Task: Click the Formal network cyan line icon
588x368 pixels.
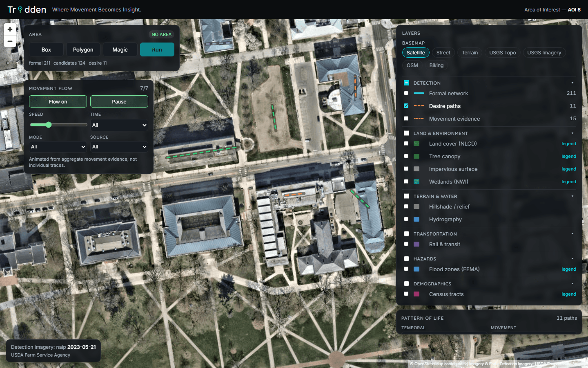Action: (x=419, y=93)
